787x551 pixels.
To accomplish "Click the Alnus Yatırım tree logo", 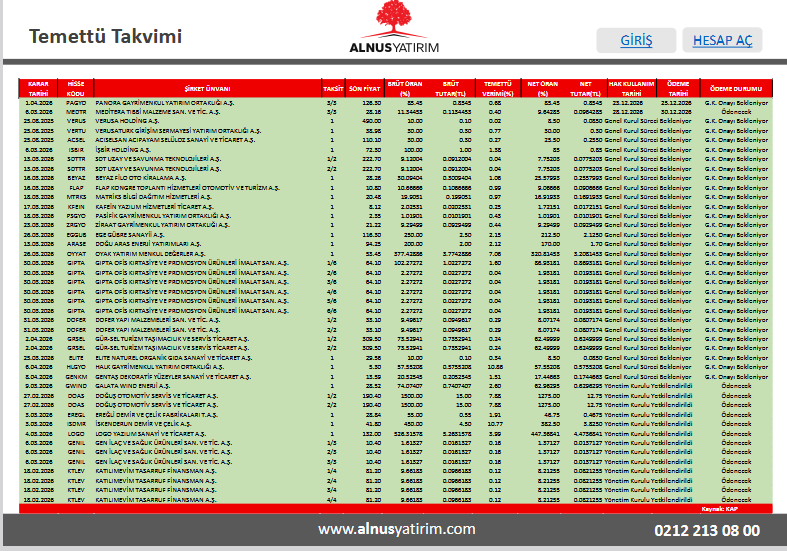I will click(x=392, y=24).
